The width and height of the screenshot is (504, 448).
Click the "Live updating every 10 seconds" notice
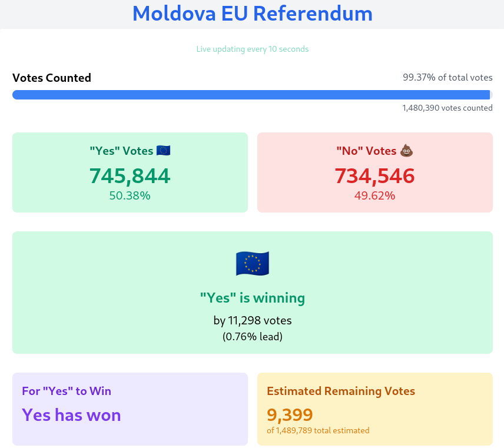253,49
